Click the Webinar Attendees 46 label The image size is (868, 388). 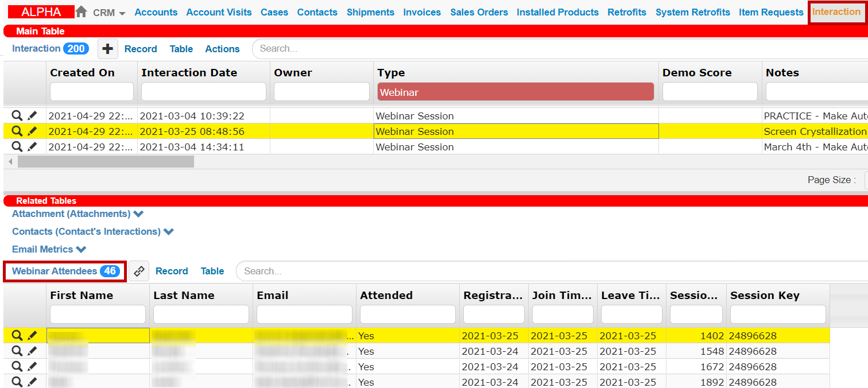coord(65,271)
